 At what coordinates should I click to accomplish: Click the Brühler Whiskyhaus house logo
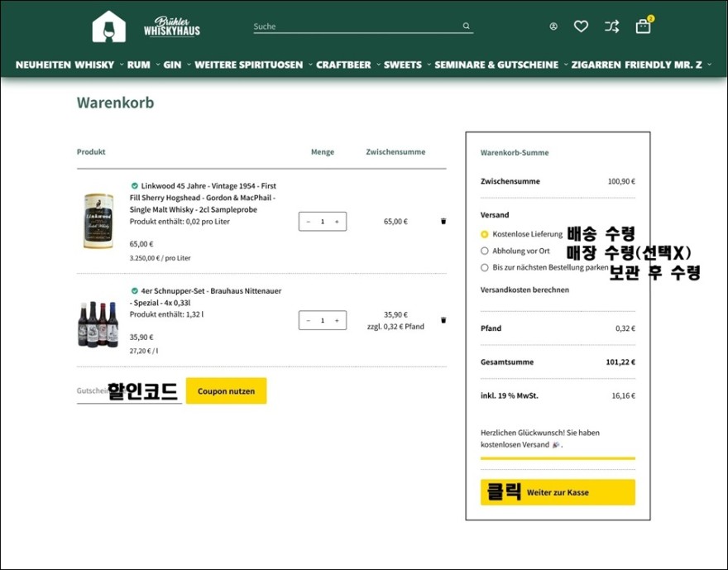coord(108,27)
